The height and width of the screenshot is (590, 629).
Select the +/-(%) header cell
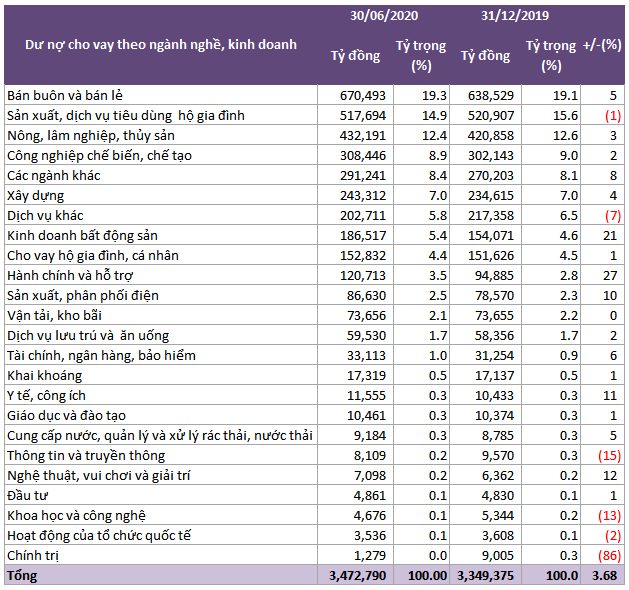pos(602,45)
